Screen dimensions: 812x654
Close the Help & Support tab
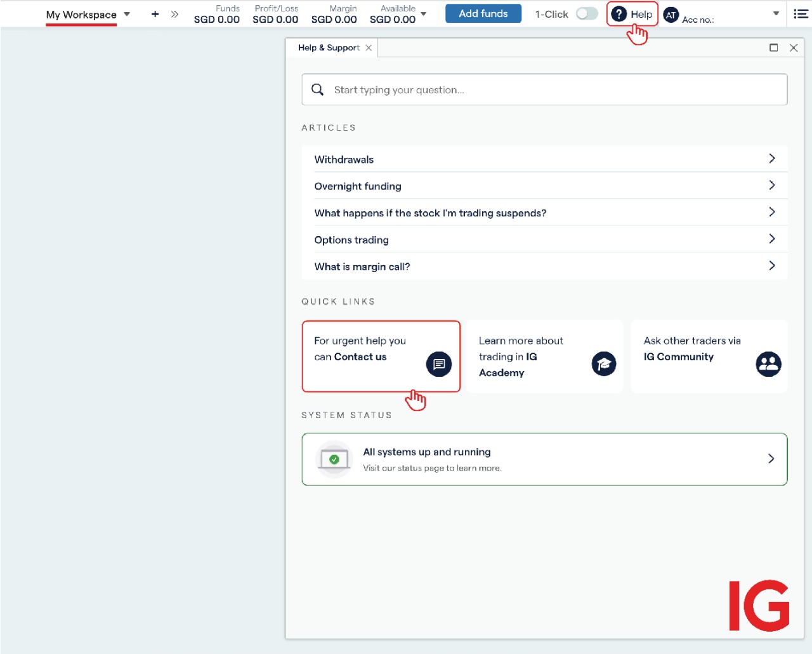click(x=369, y=48)
